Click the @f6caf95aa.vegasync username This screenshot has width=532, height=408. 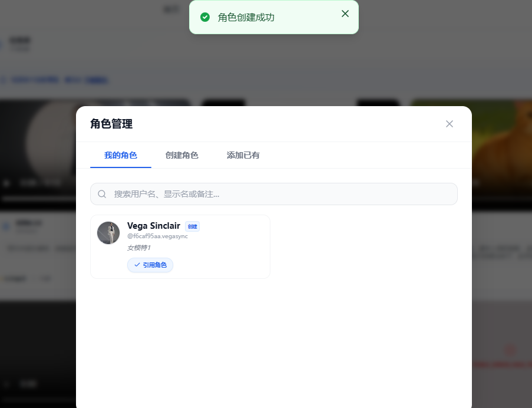pyautogui.click(x=157, y=236)
